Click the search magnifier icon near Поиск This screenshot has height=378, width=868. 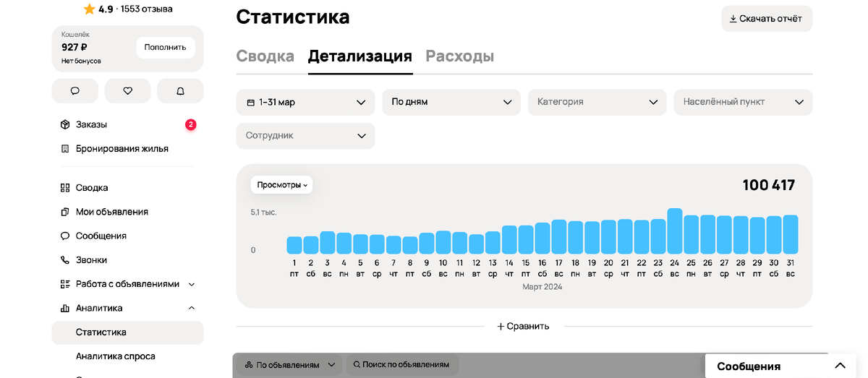click(x=357, y=365)
